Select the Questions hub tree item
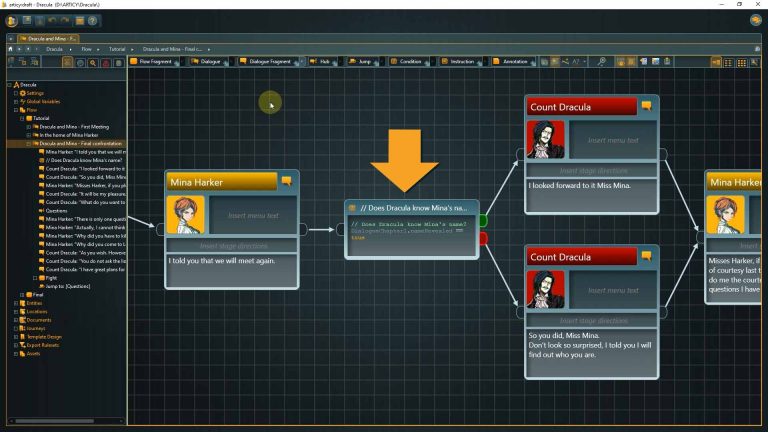The image size is (768, 432). [x=52, y=211]
